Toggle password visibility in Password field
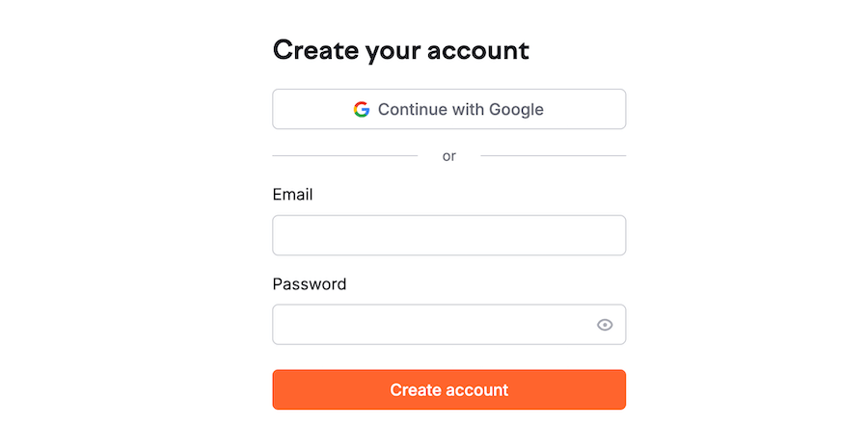This screenshot has width=868, height=428. click(x=605, y=325)
